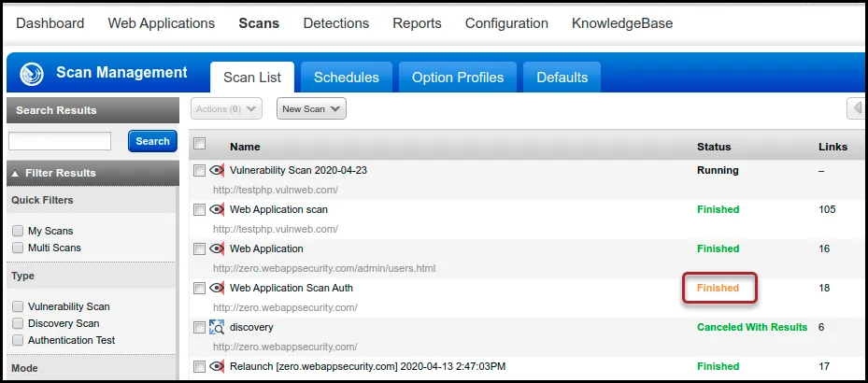Screen dimensions: 868x383
Task: Open the Dashboard menu
Action: pyautogui.click(x=50, y=23)
